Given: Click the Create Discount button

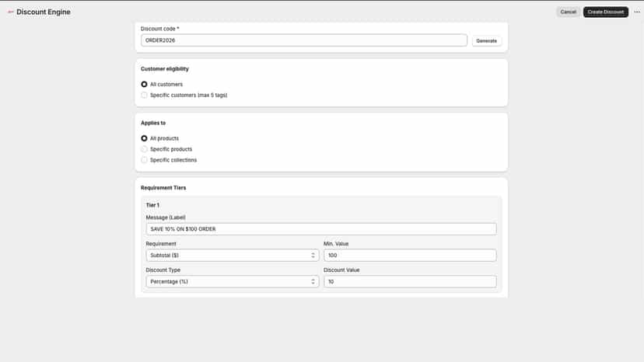Looking at the screenshot, I should (605, 12).
